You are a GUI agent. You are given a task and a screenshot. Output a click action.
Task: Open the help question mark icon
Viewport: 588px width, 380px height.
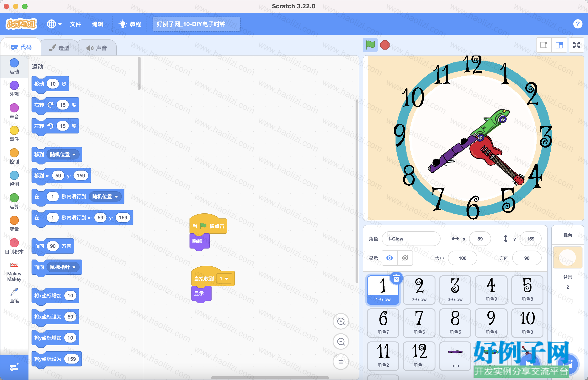pos(578,24)
